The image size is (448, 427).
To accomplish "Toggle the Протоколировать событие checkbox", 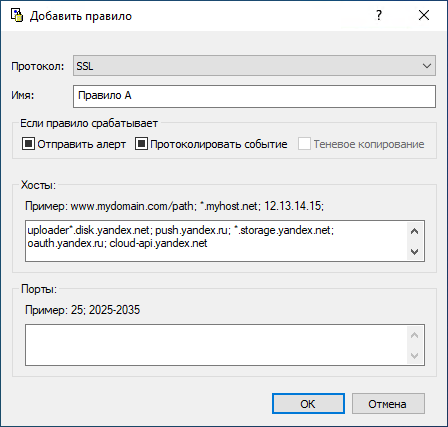I will click(141, 144).
